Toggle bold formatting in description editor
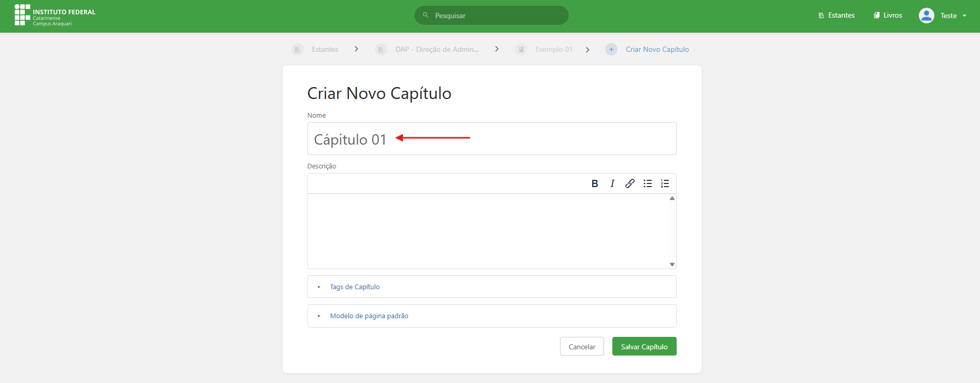Viewport: 980px width, 383px height. coord(595,183)
